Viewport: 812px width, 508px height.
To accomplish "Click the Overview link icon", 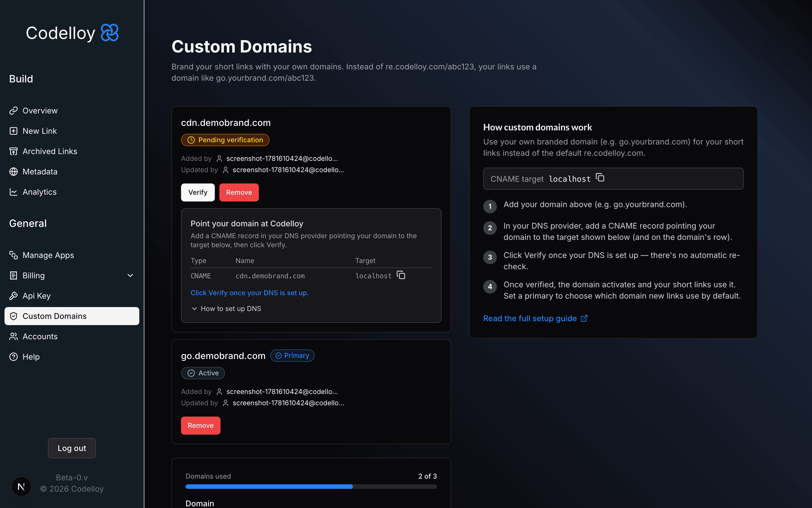I will [x=14, y=111].
